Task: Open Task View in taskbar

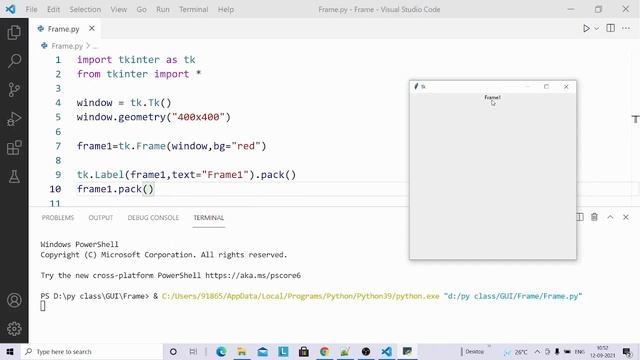Action: 193,351
